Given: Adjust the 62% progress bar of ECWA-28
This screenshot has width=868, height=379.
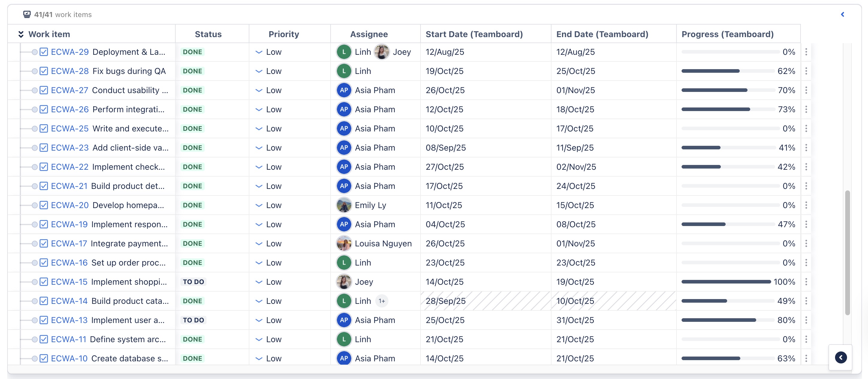Looking at the screenshot, I should [727, 71].
